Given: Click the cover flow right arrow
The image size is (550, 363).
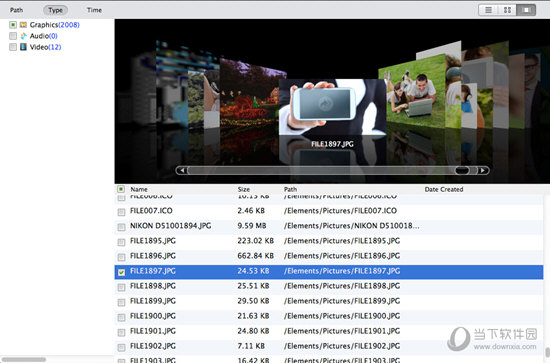Looking at the screenshot, I should coord(483,170).
